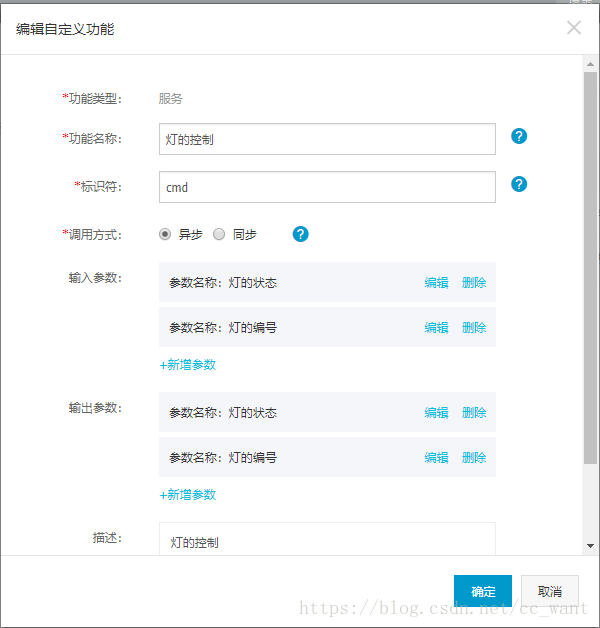600x628 pixels.
Task: Confirm with the 确定 button
Action: tap(483, 591)
